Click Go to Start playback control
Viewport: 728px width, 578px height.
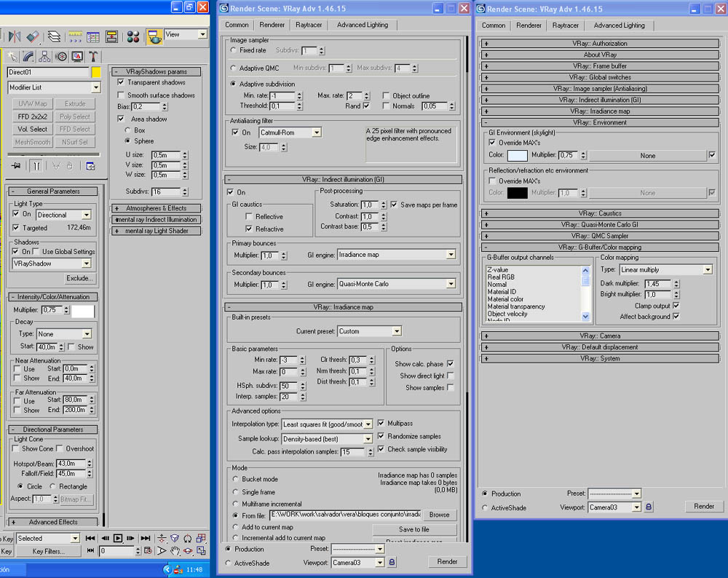click(x=90, y=538)
